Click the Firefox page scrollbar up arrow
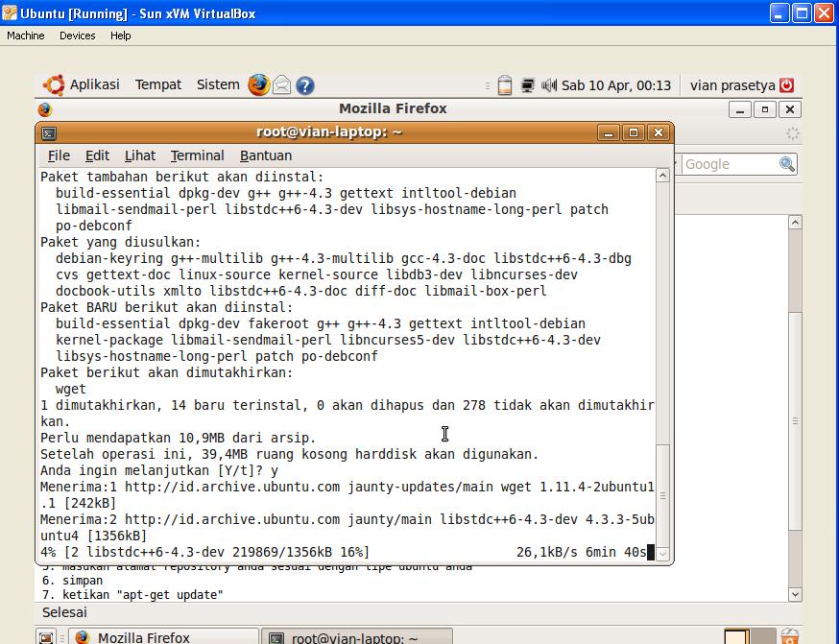This screenshot has height=644, width=839. (795, 223)
